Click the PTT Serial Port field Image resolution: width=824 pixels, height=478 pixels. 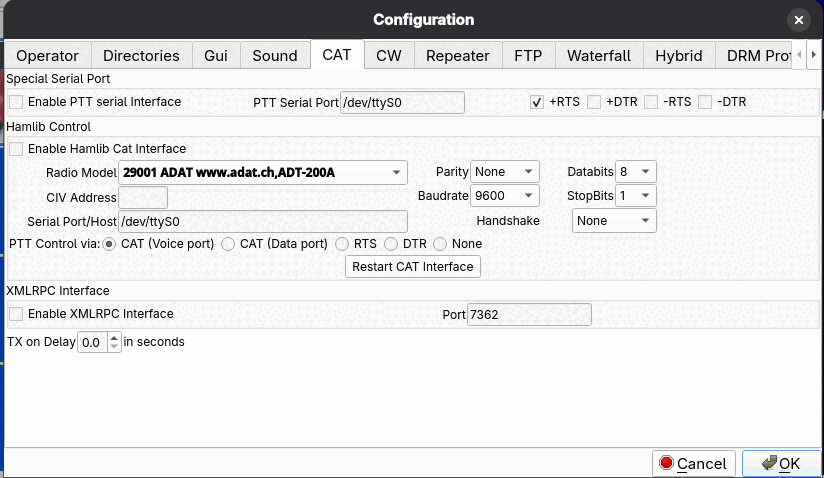[x=402, y=102]
